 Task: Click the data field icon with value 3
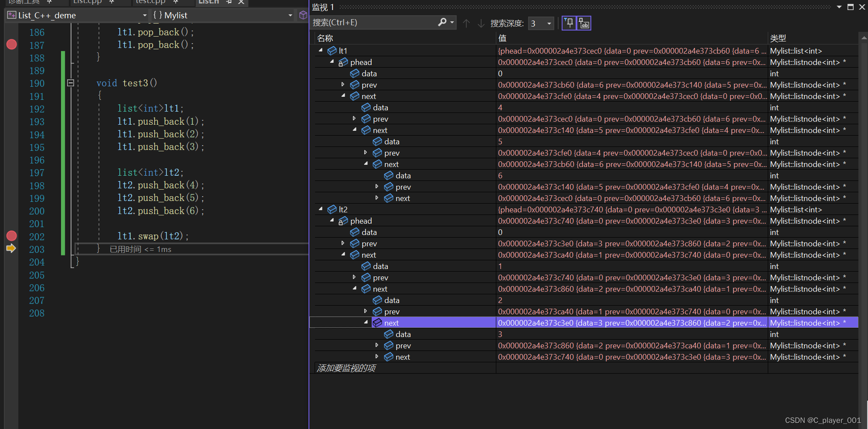(x=389, y=334)
